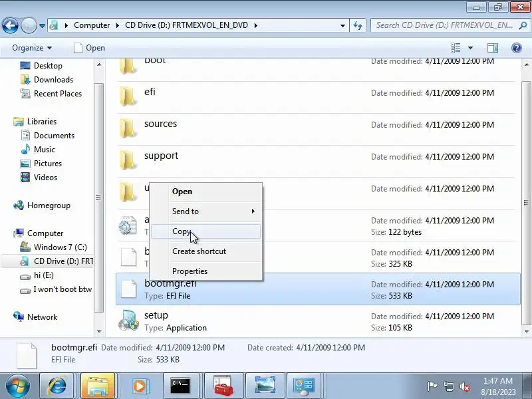Choose Copy from the context menu
Viewport: 532px width, 399px height.
206,231
